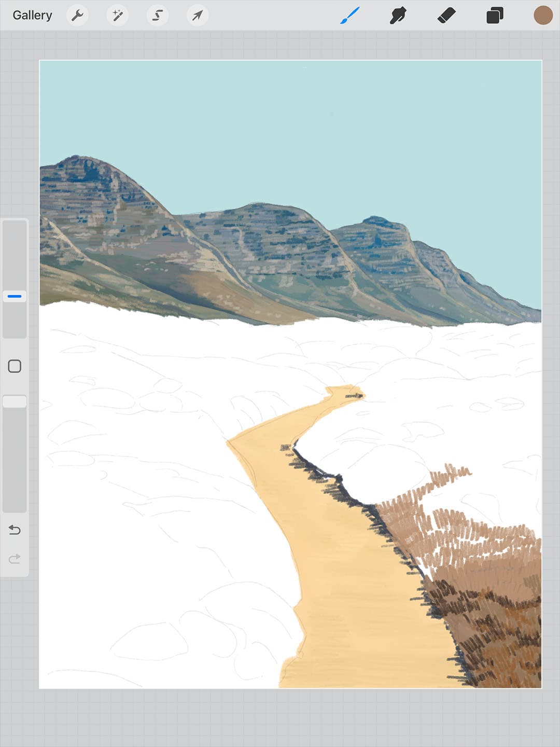Screen dimensions: 560x747
Task: Open the Layers panel
Action: point(495,16)
